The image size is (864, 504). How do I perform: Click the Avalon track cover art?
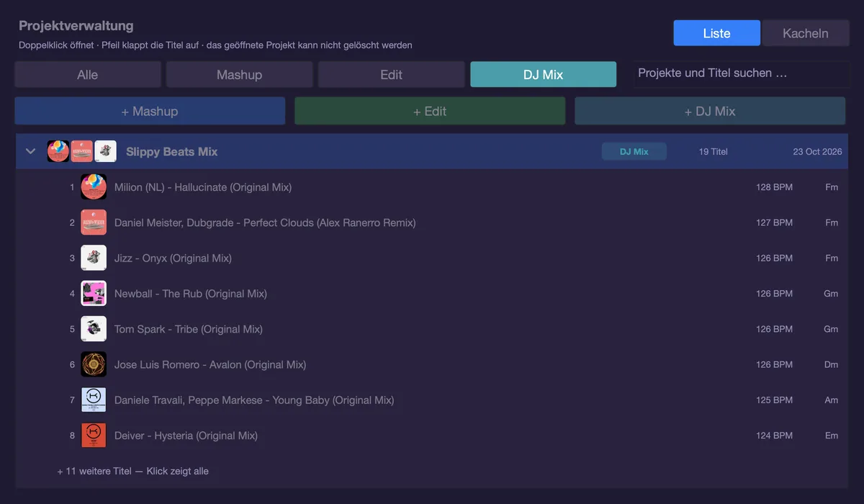[x=94, y=364]
